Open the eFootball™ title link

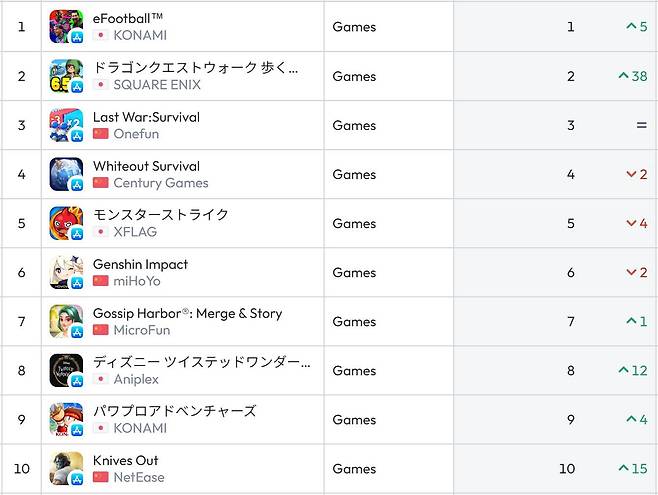pos(128,18)
